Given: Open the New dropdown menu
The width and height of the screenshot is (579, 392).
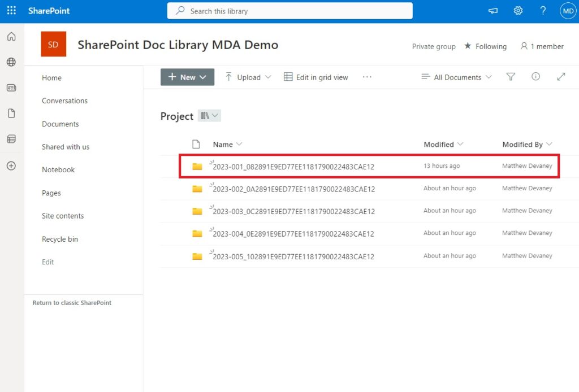Looking at the screenshot, I should pyautogui.click(x=187, y=77).
